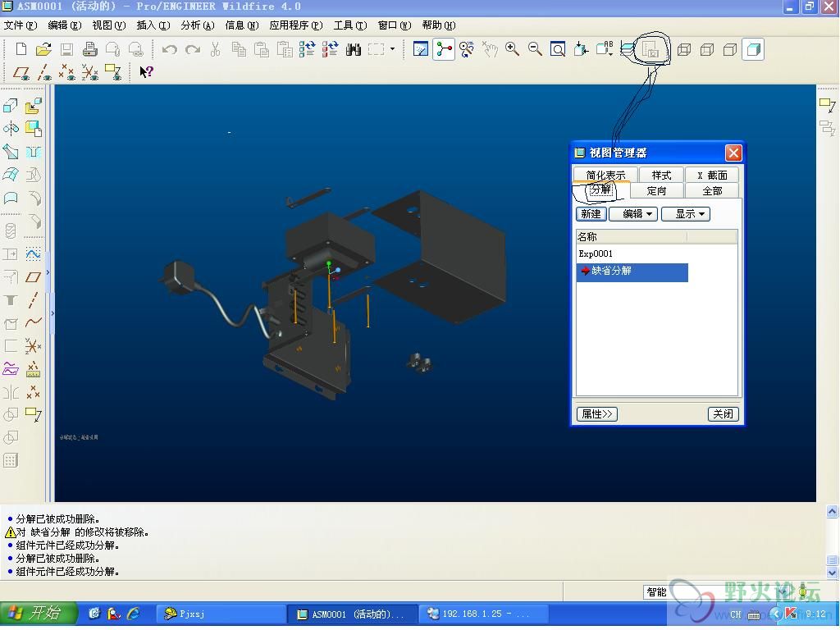
Task: Select the Datum Plane tool in sidebar
Action: pos(33,277)
